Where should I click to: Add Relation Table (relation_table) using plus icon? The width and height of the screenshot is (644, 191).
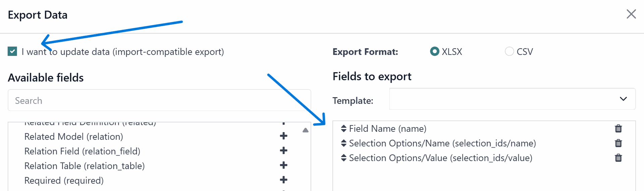click(283, 165)
